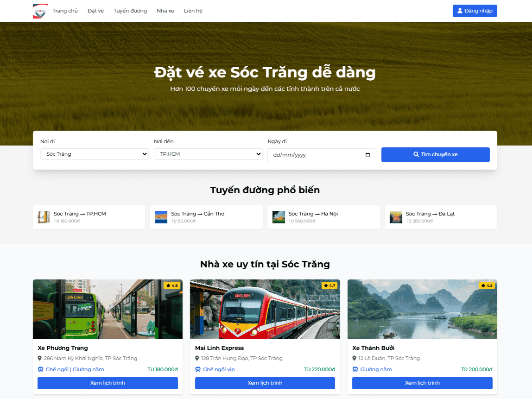Go to the Nhà xe menu page
Screen dimensions: 532x399
165,11
